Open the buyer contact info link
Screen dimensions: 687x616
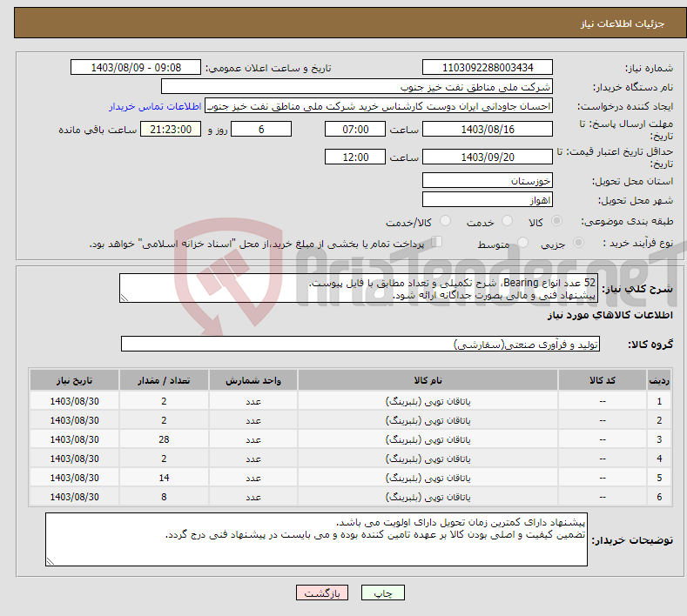pos(155,106)
